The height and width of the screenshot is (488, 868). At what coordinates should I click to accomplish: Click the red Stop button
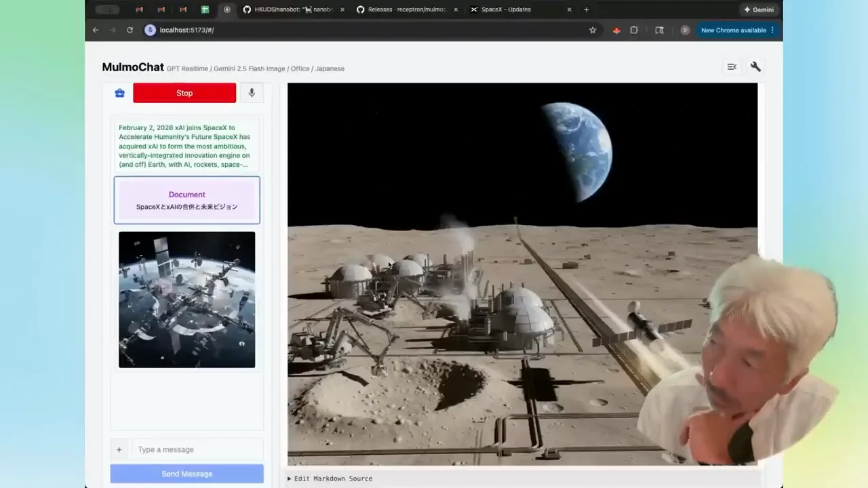[184, 93]
